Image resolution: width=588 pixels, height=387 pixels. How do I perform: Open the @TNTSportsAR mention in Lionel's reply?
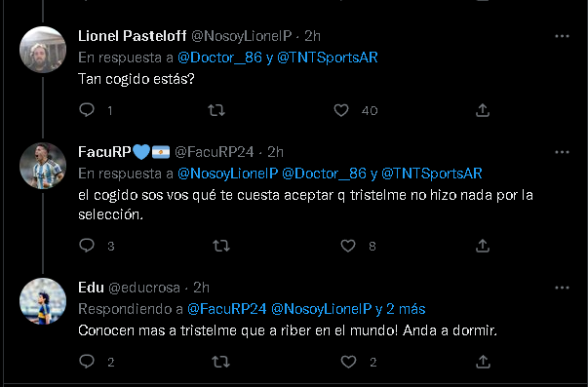327,58
